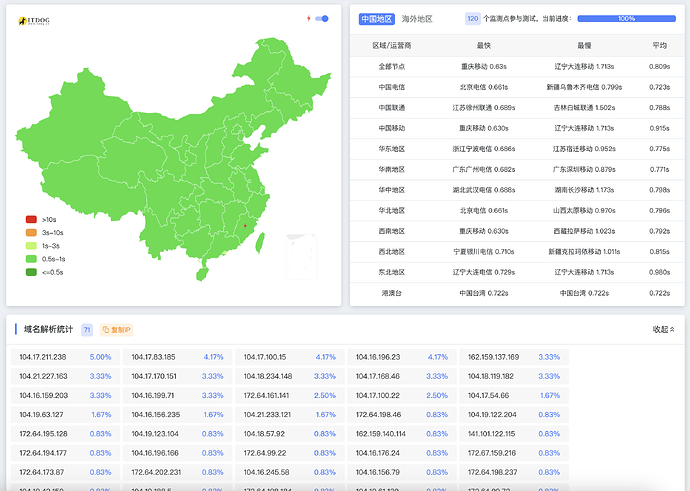This screenshot has height=491, width=690.
Task: Click the 全部节点 table row
Action: pyautogui.click(x=391, y=66)
